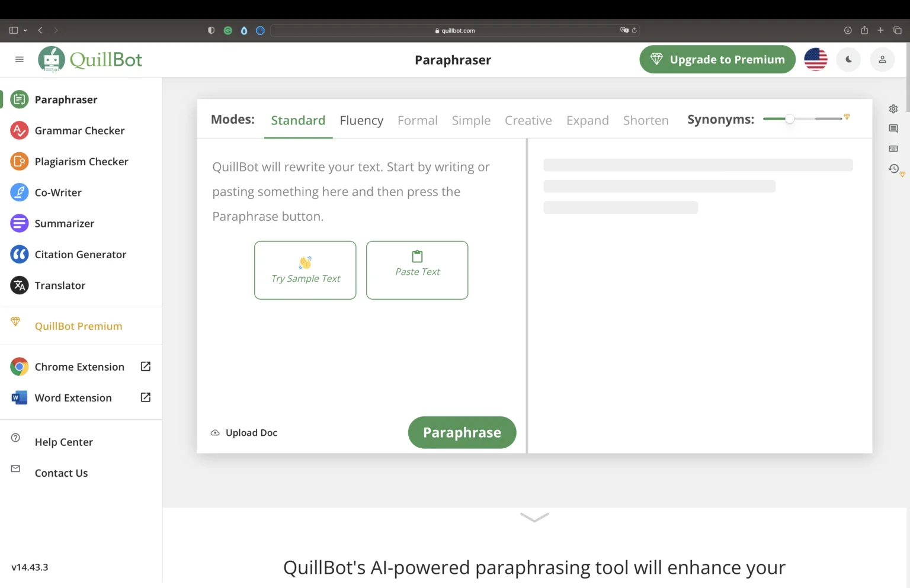Select the Grammar Checker tool
This screenshot has width=910, height=588.
[79, 130]
